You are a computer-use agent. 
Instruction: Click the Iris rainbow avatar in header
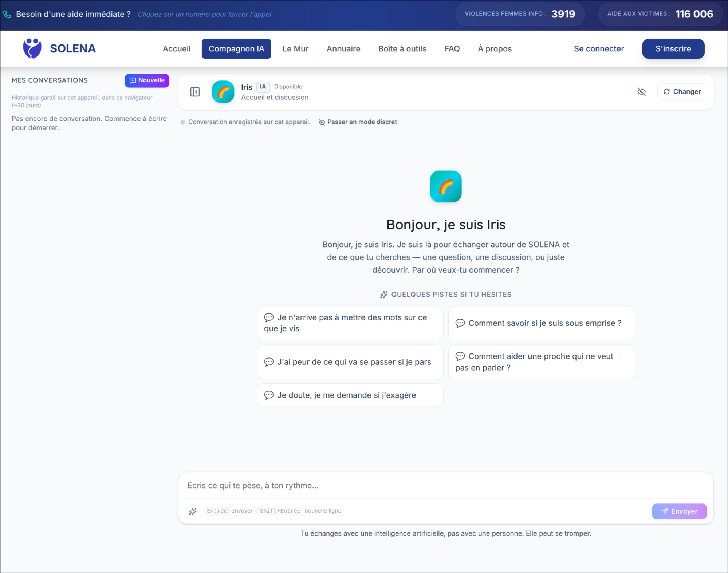pyautogui.click(x=223, y=92)
